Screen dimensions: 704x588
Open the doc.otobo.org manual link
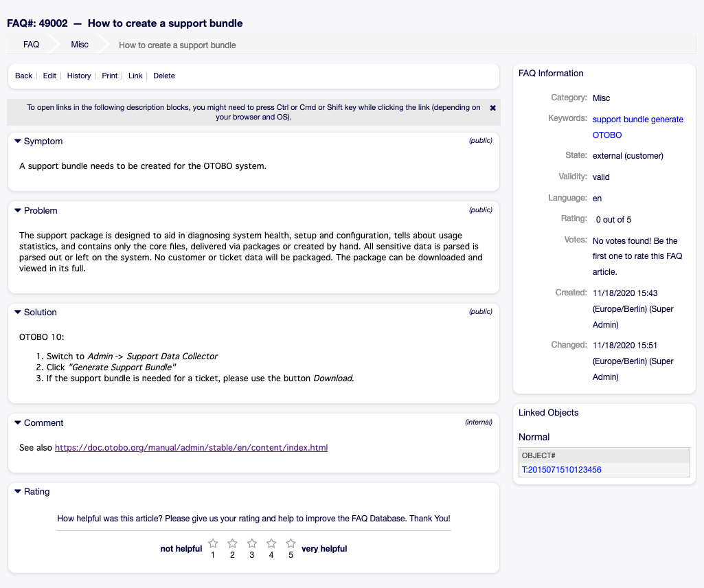click(x=191, y=448)
